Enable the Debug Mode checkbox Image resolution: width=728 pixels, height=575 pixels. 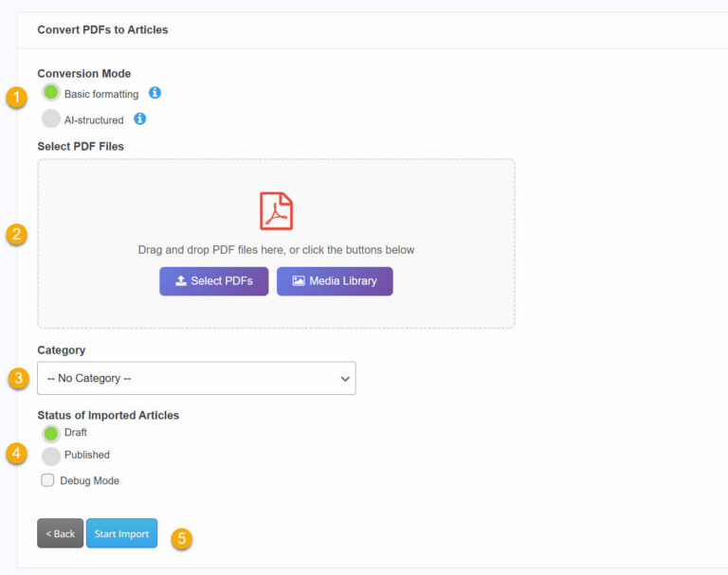tap(47, 480)
